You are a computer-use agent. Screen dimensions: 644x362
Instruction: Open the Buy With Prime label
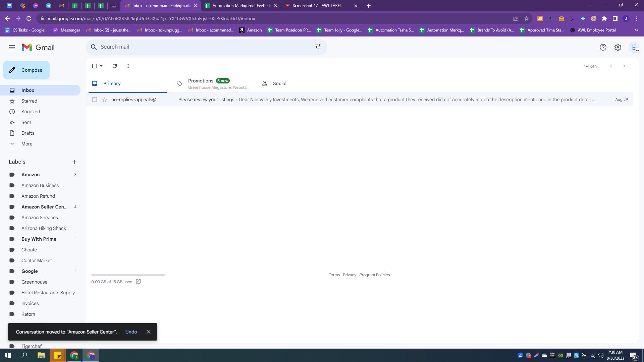pyautogui.click(x=40, y=239)
